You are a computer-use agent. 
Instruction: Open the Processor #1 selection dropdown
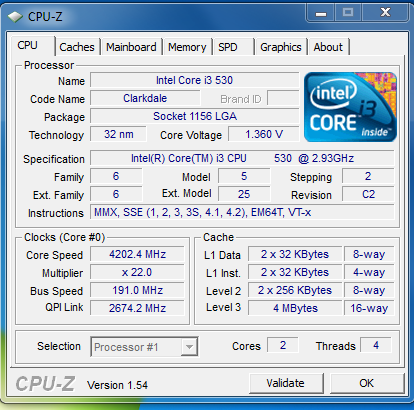coord(144,347)
